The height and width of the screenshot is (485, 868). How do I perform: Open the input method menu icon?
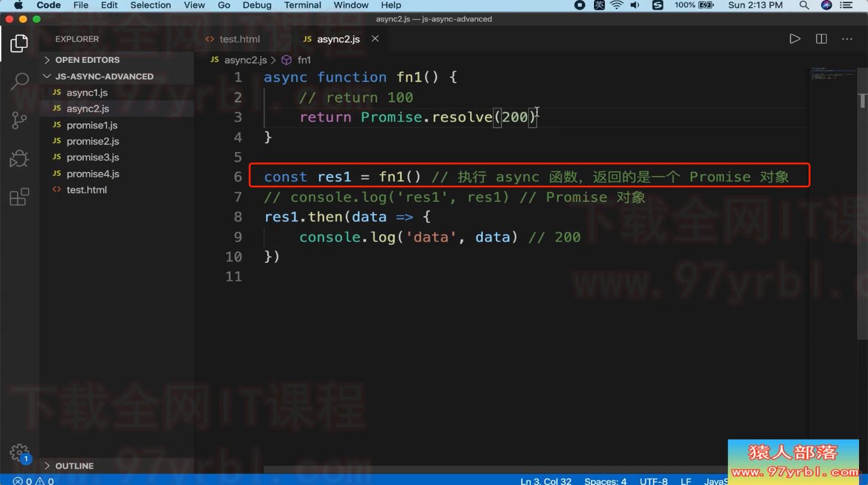(x=599, y=5)
